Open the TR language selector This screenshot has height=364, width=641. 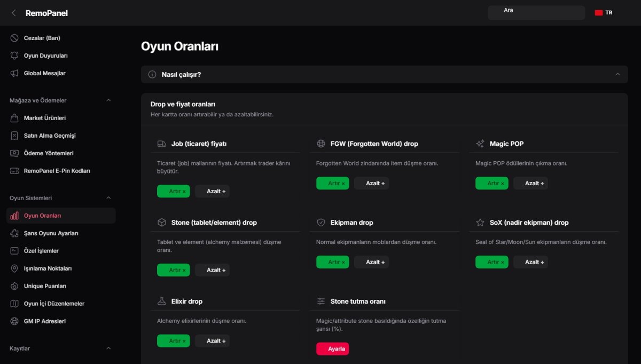(x=604, y=13)
